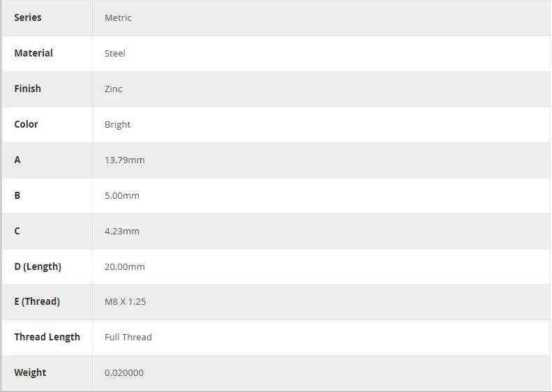
Task: Click the Finish row label
Action: click(27, 89)
